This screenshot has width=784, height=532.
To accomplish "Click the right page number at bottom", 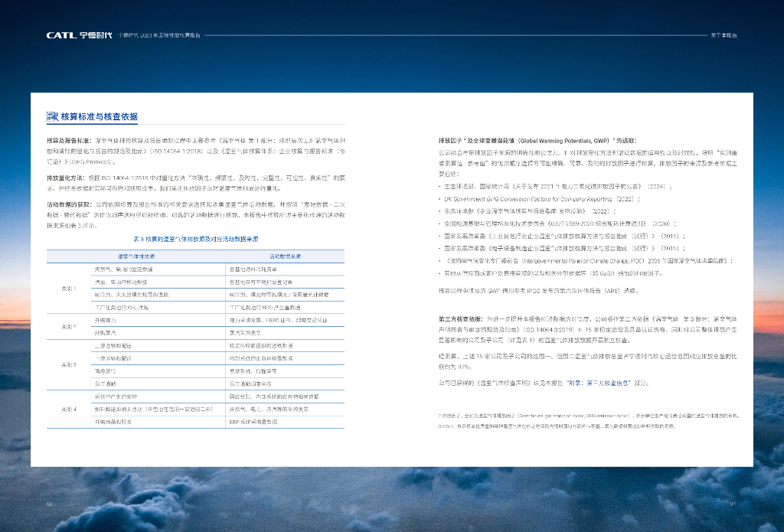I will click(x=733, y=504).
